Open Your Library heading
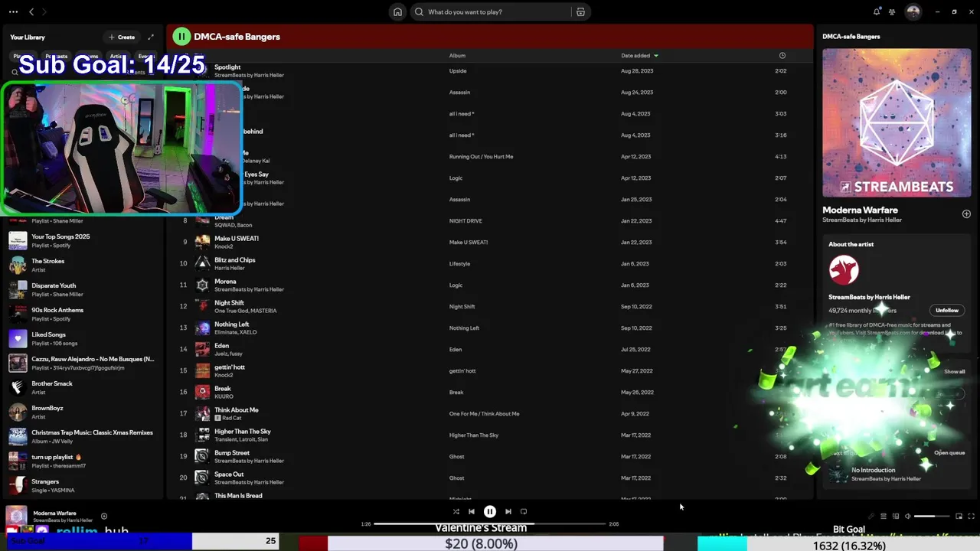980x551 pixels. click(28, 37)
